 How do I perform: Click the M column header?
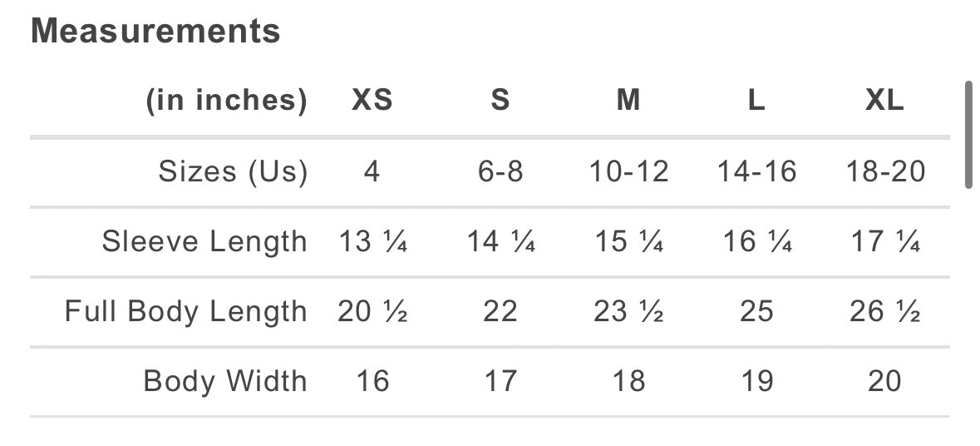point(628,101)
